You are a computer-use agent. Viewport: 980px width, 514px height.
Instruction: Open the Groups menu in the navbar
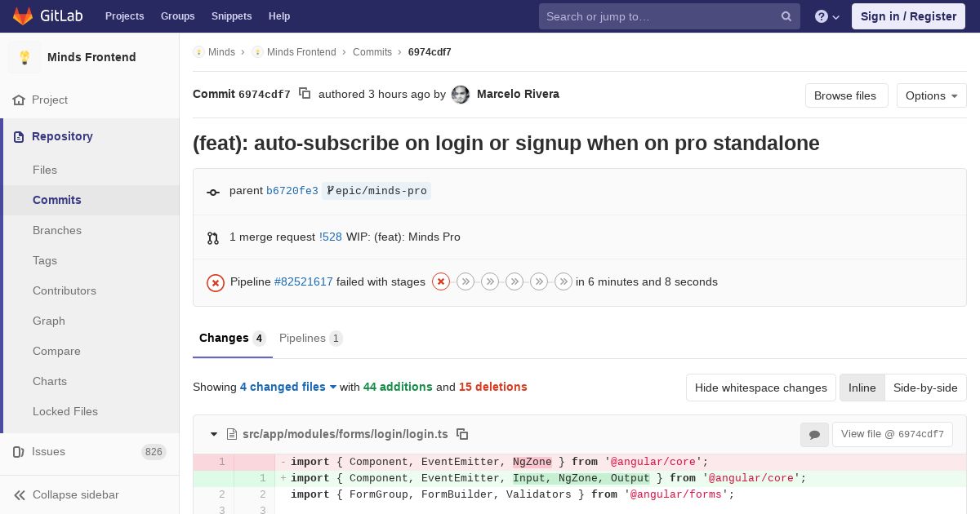click(178, 16)
